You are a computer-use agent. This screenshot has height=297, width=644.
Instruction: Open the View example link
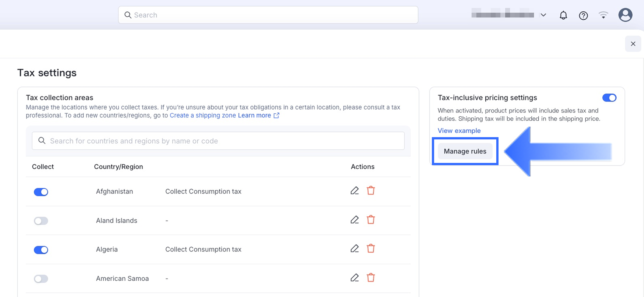pyautogui.click(x=459, y=131)
